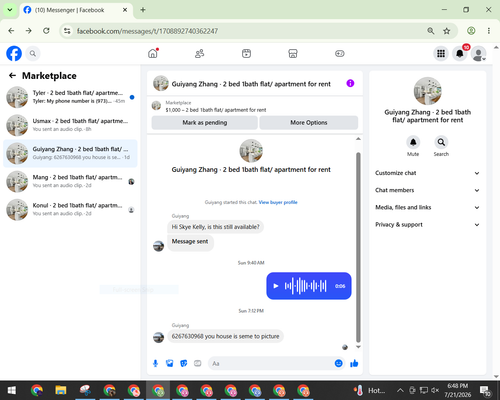
Task: Open the Facebook search magnifier icon
Action: pos(33,53)
